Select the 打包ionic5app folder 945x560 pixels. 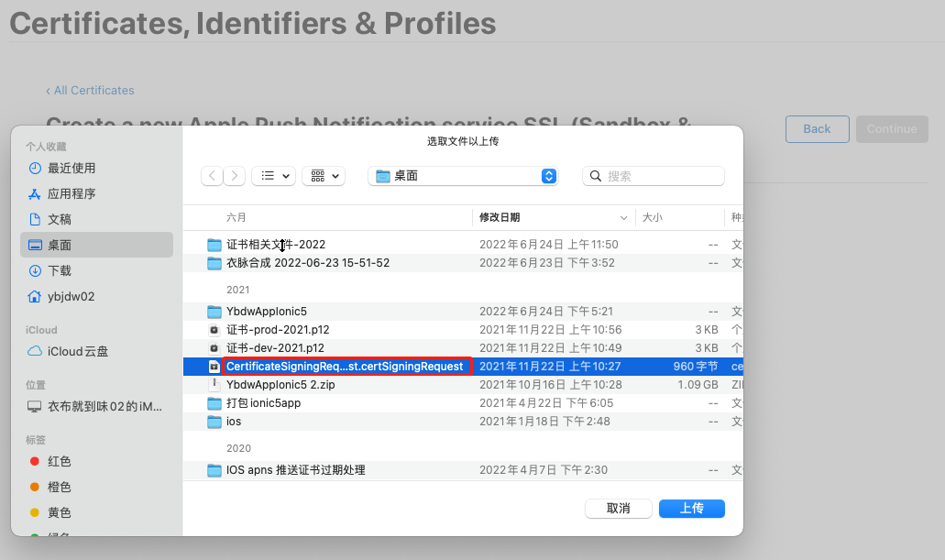click(x=264, y=403)
